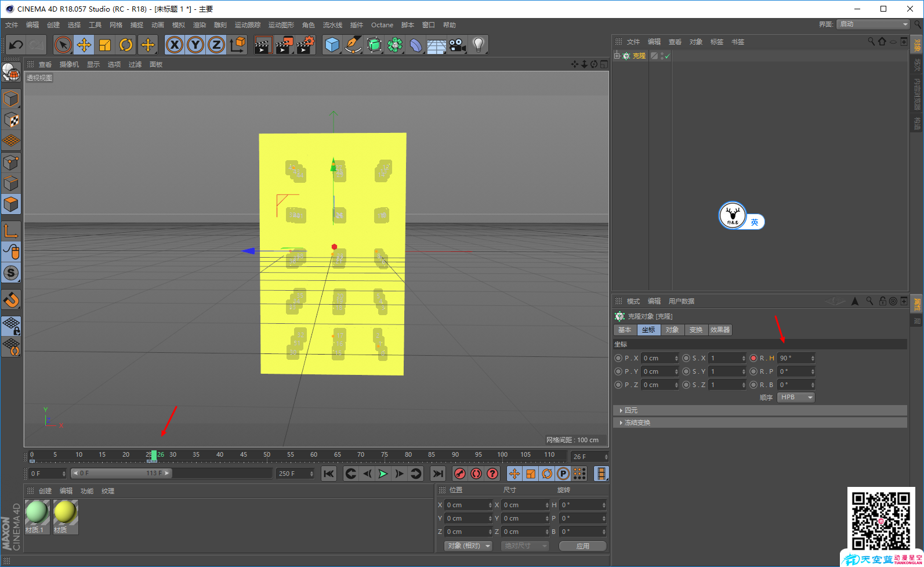This screenshot has height=567, width=924.
Task: Open the array modeling objects icon
Action: pyautogui.click(x=395, y=45)
